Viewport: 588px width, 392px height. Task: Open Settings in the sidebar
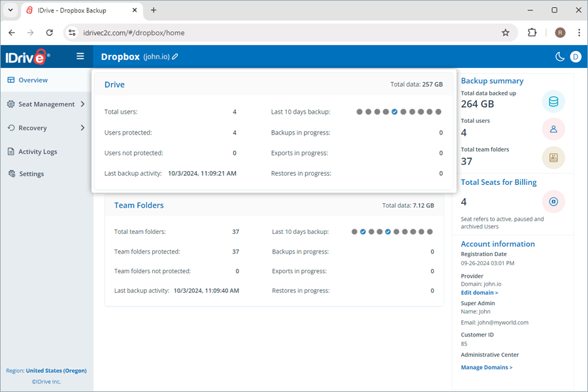click(x=31, y=174)
